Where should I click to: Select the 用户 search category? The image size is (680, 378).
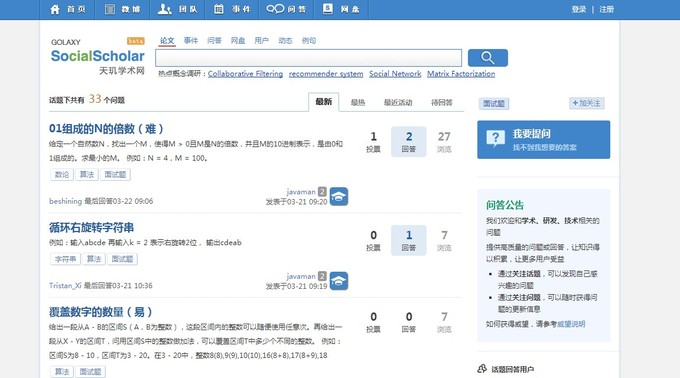(x=261, y=41)
